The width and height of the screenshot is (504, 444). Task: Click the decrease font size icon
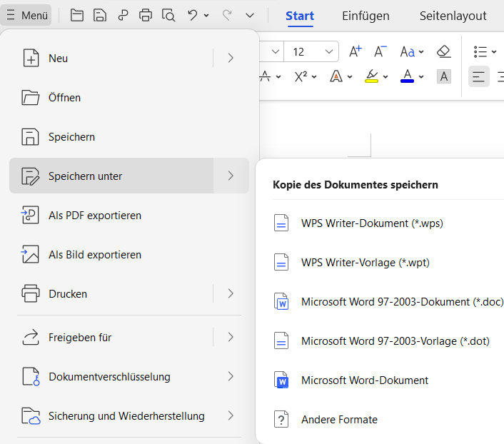tap(380, 51)
